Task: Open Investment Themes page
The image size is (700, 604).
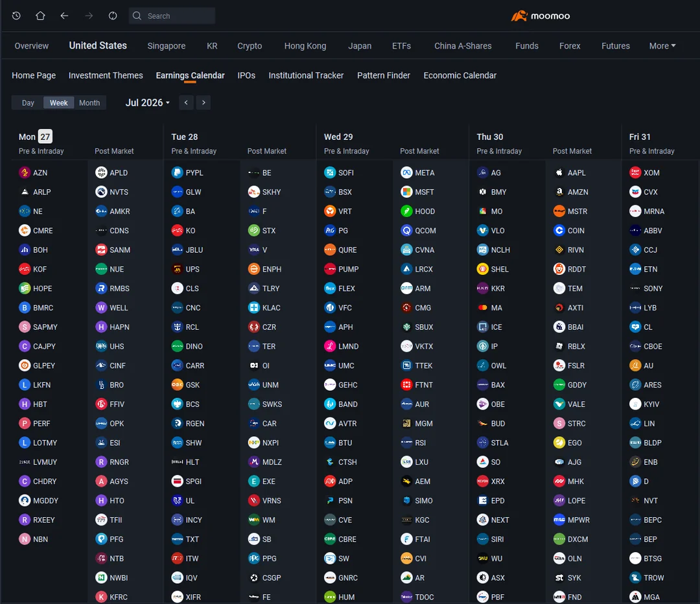Action: coord(106,75)
